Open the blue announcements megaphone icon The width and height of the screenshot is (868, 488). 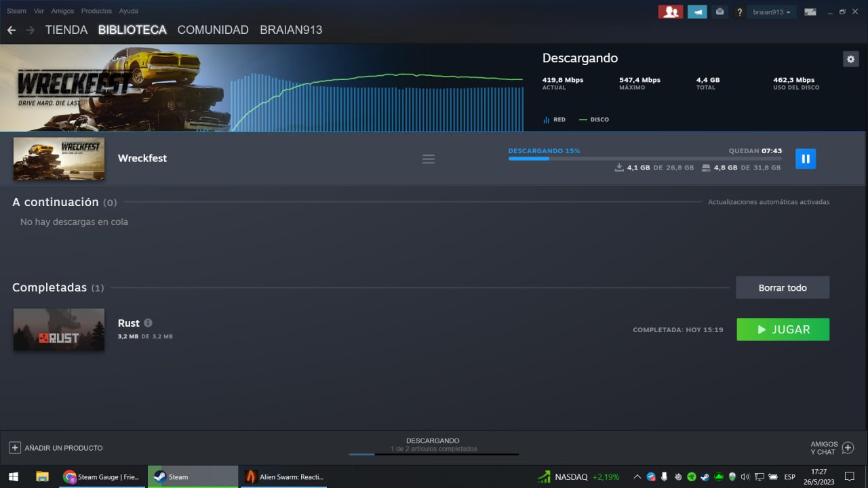[x=697, y=12]
